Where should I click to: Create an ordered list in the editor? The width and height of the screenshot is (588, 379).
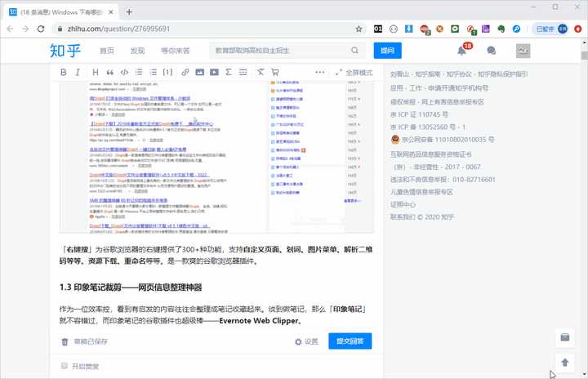(x=139, y=73)
